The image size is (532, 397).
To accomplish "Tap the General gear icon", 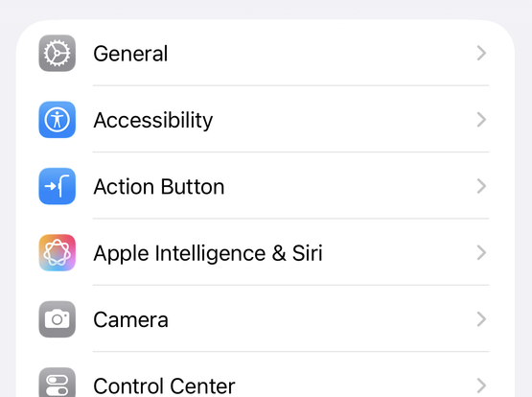I will (57, 54).
